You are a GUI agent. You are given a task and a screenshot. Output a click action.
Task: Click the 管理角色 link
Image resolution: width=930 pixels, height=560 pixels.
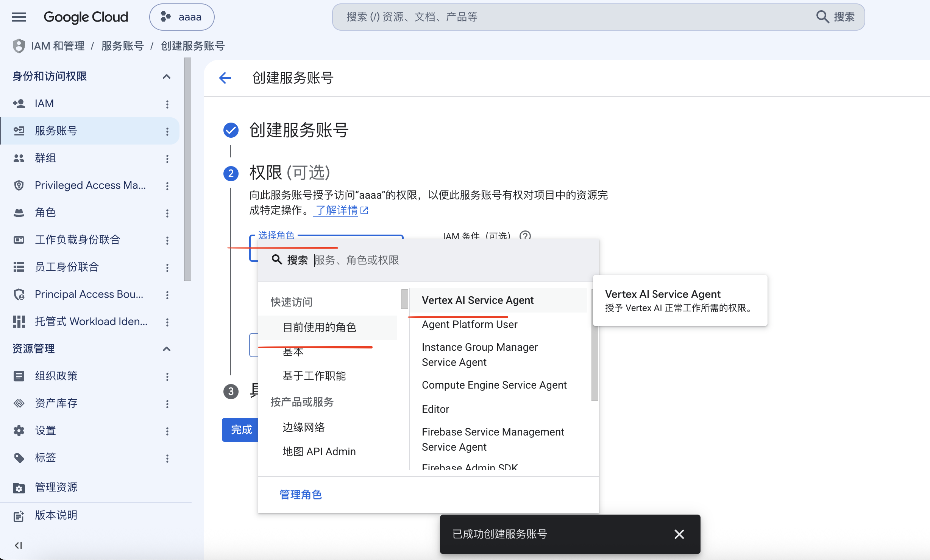point(301,495)
